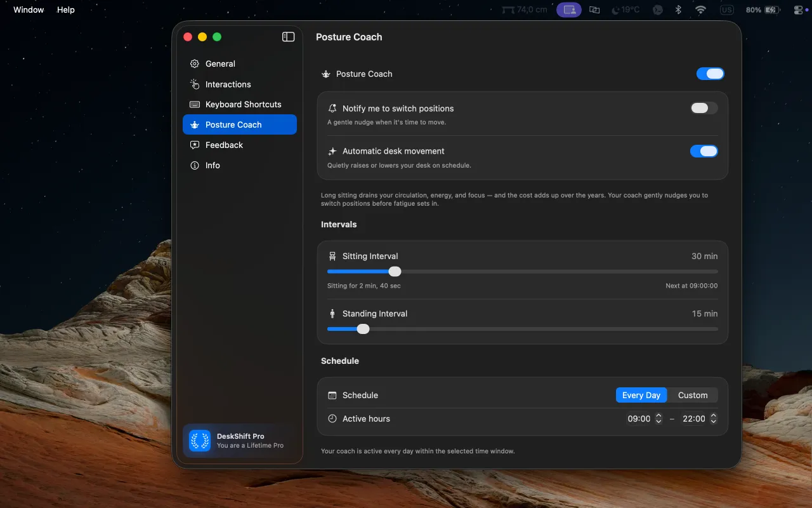Open the Bluetooth menu bar icon
812x508 pixels.
coord(678,10)
